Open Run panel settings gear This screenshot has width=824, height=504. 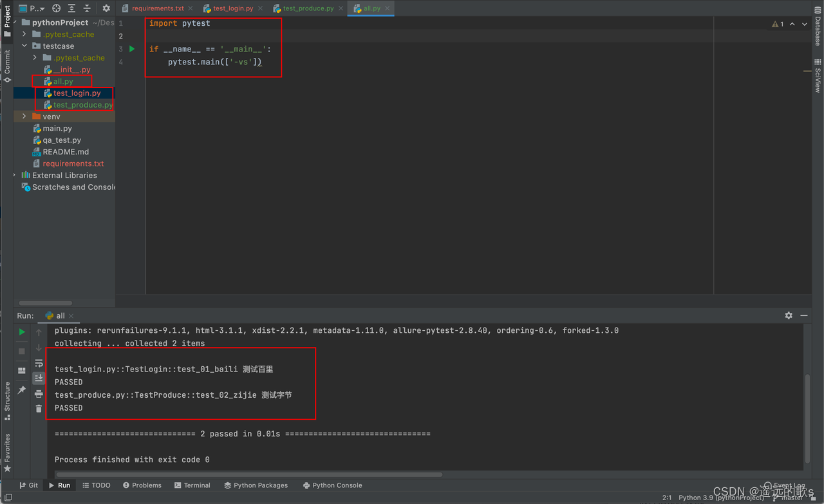tap(789, 315)
